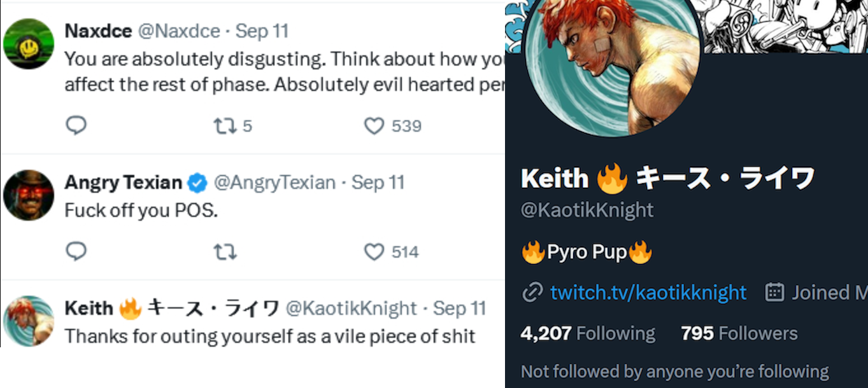The image size is (868, 388).
Task: Click the @Naxdce handle
Action: pos(179,31)
